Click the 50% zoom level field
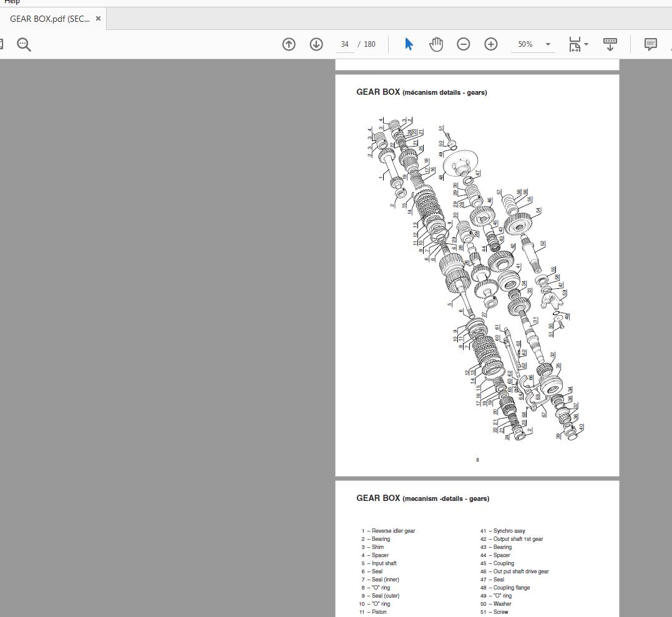Screen dimensions: 672x617 coord(525,44)
